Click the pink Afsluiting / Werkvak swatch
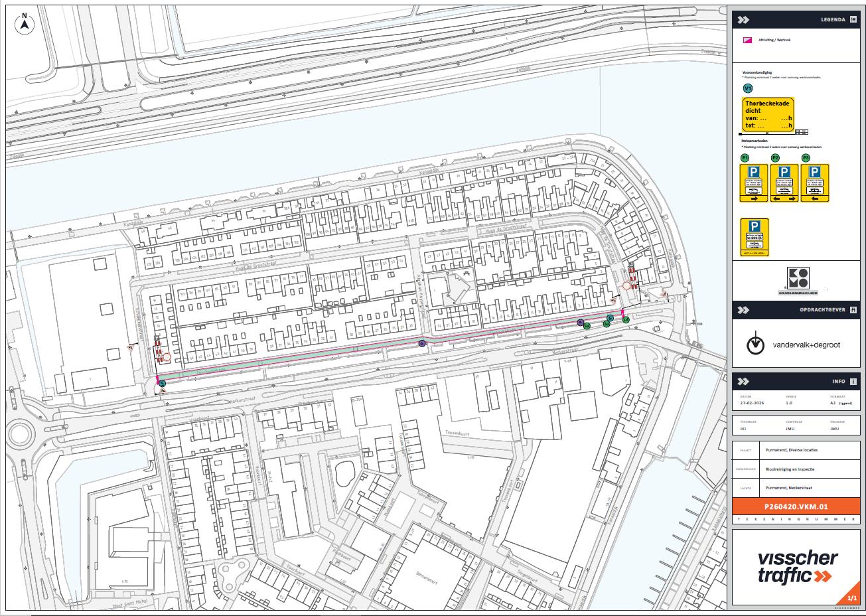 747,40
